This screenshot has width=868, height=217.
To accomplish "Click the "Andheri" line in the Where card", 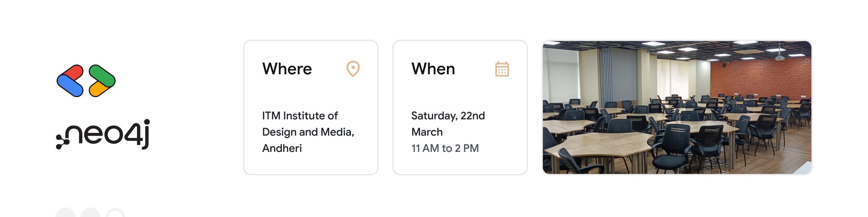I will tap(282, 148).
